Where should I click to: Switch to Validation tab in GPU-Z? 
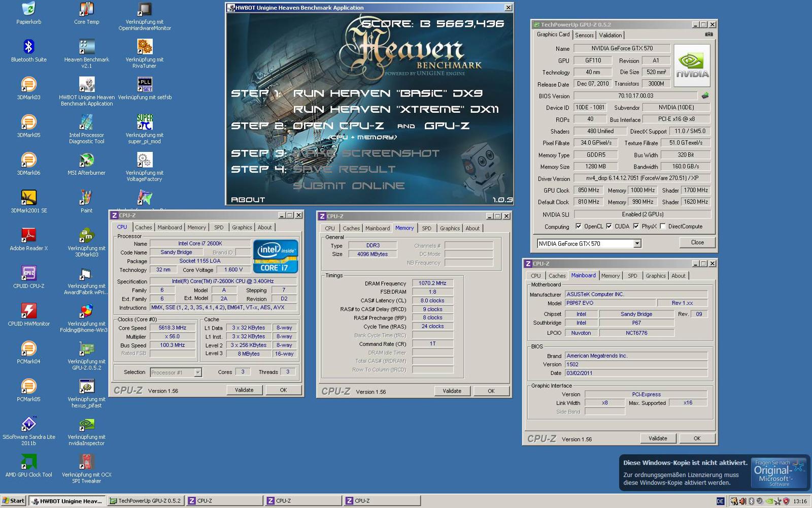point(610,35)
